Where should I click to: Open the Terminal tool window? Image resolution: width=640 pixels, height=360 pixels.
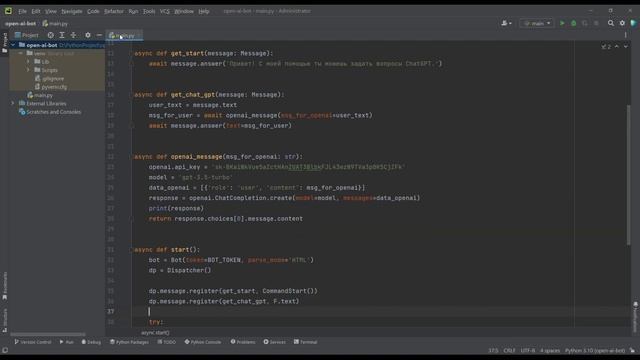(x=305, y=342)
